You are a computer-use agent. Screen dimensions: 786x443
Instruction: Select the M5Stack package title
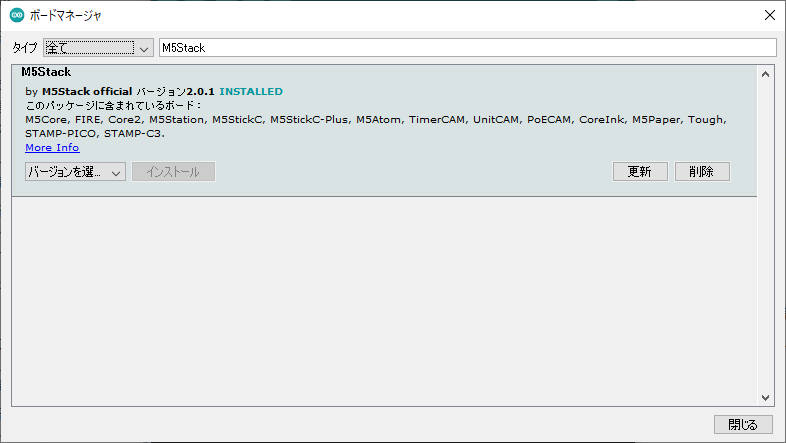pos(46,72)
